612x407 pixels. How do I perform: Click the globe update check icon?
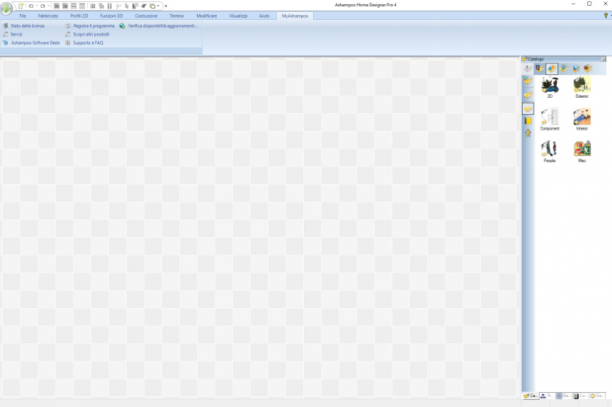coord(122,26)
